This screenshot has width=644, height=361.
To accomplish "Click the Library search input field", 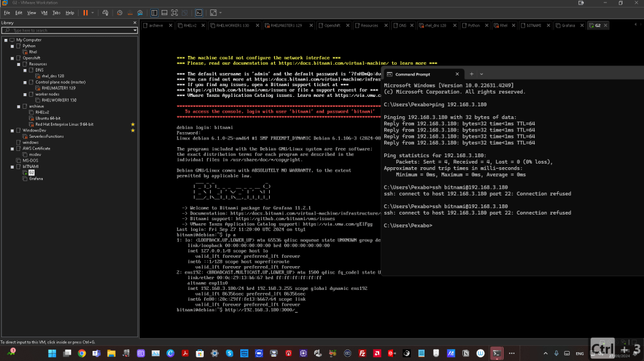I will pos(67,30).
